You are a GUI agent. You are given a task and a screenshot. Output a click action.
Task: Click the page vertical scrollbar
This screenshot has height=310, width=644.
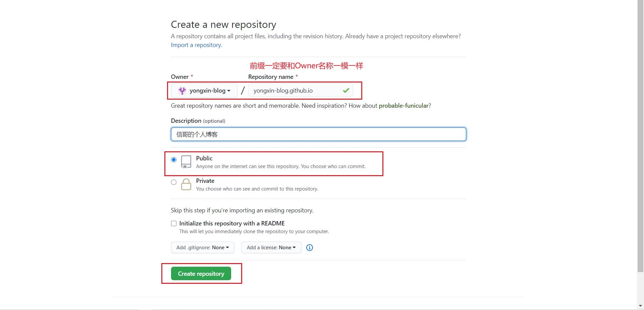[x=641, y=136]
